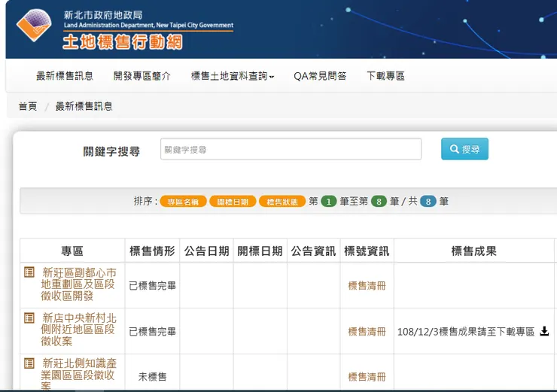The width and height of the screenshot is (557, 392).
Task: Sort by 開標日期
Action: (233, 202)
